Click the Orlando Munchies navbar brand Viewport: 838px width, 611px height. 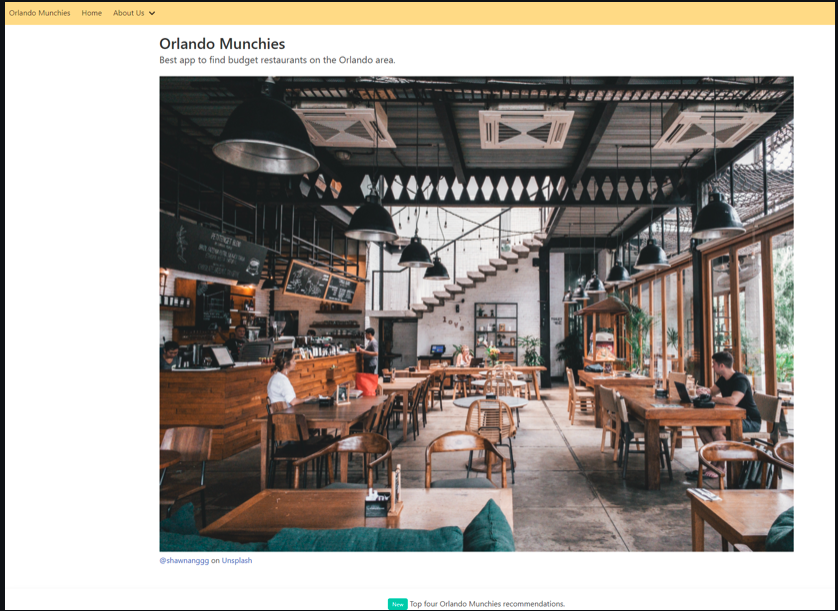40,13
